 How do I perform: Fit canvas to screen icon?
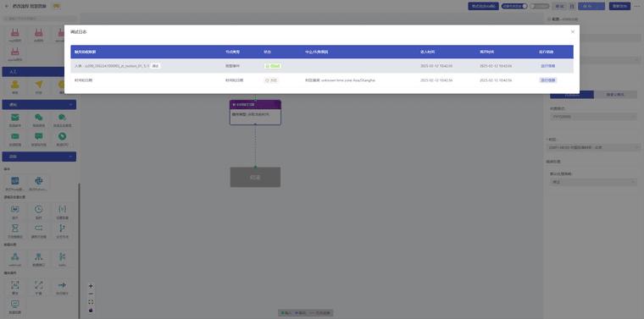click(x=91, y=302)
